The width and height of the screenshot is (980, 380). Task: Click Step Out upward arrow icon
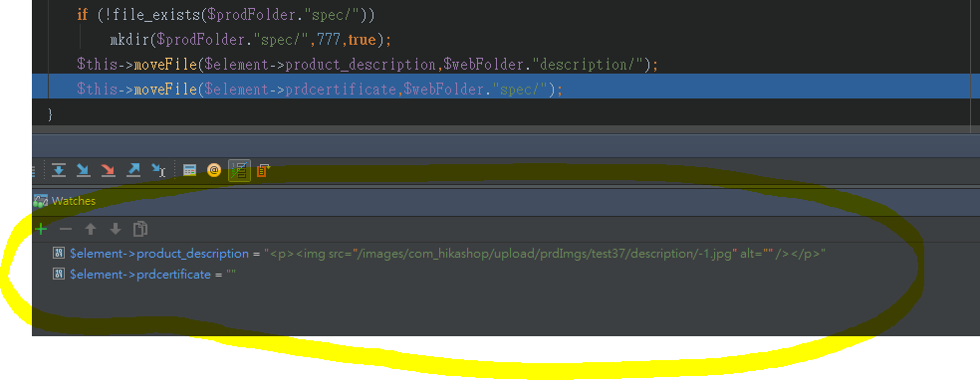tap(133, 170)
